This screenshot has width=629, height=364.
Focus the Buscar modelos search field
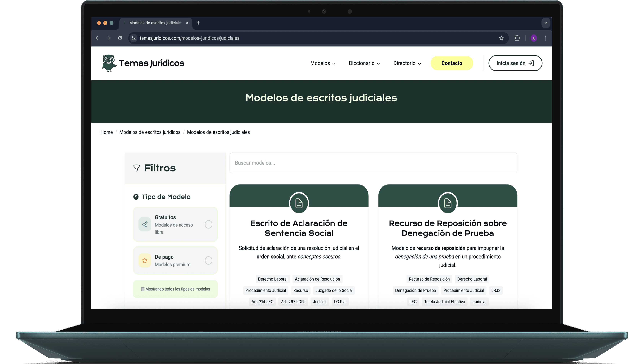[373, 163]
